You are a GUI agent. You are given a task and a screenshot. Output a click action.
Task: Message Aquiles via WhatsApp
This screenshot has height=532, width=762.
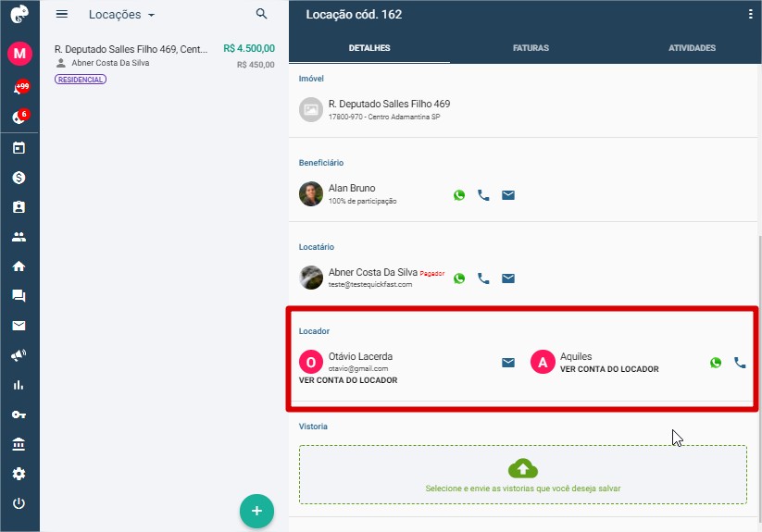(716, 363)
